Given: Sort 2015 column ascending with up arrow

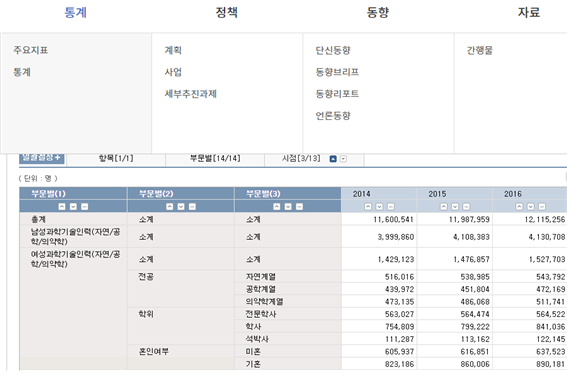Looking at the screenshot, I should (x=443, y=206).
